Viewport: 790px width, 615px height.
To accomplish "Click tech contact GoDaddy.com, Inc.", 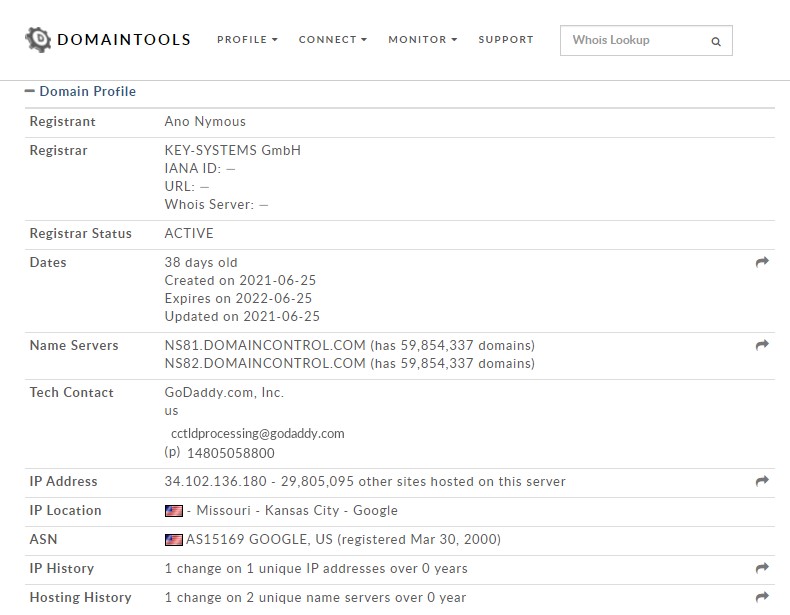I will coord(224,392).
